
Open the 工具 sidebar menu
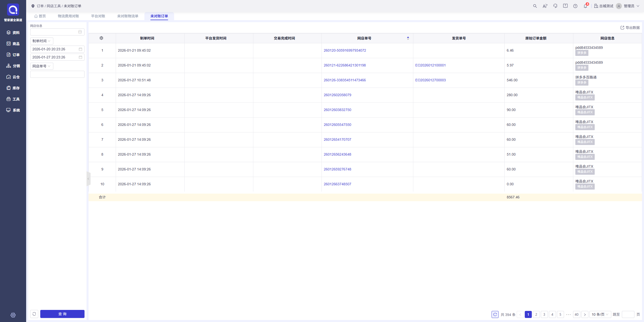click(13, 99)
